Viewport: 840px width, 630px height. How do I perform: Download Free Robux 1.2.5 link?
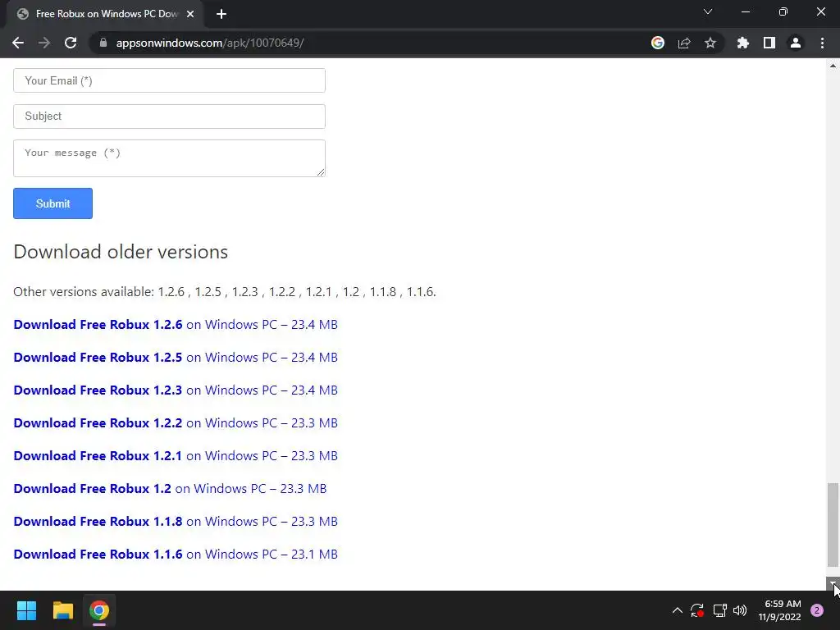(176, 358)
